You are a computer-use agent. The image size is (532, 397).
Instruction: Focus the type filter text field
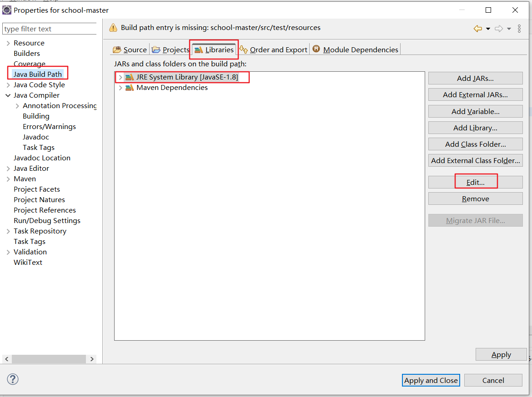[49, 29]
